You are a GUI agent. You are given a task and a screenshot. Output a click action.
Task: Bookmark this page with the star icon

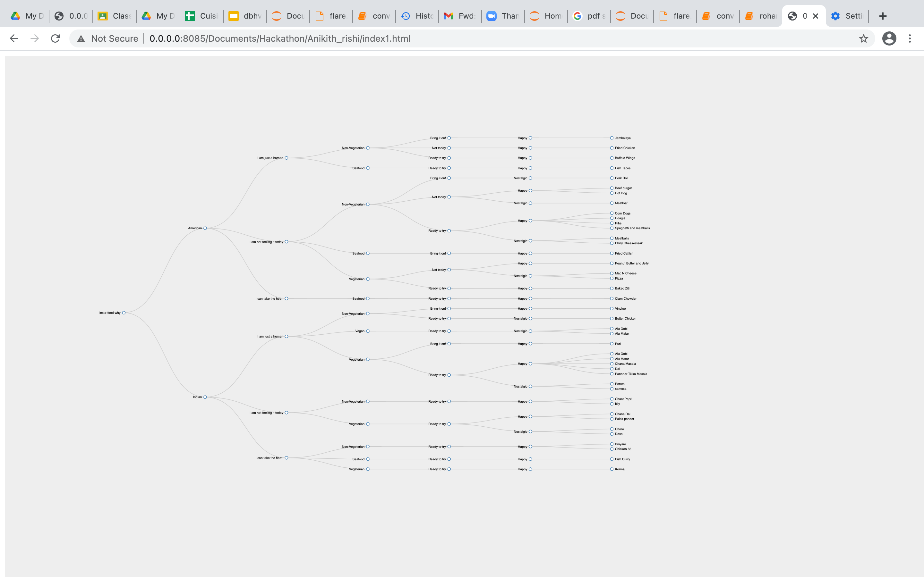point(863,38)
